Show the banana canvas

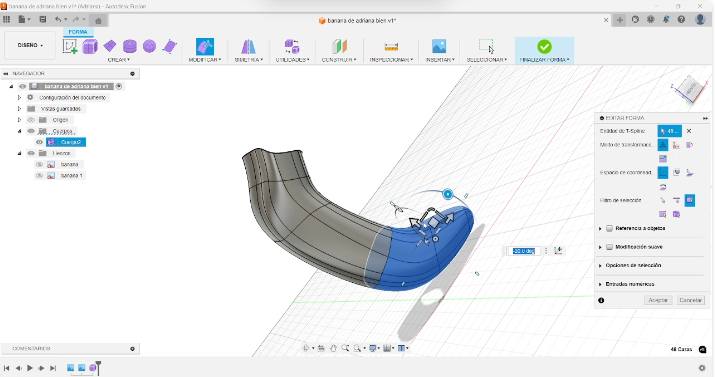pyautogui.click(x=39, y=164)
